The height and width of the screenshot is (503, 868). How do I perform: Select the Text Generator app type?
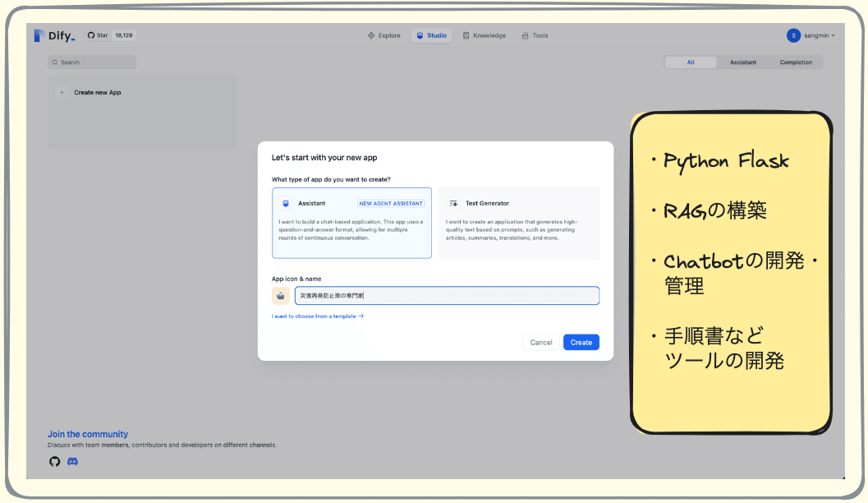[519, 224]
